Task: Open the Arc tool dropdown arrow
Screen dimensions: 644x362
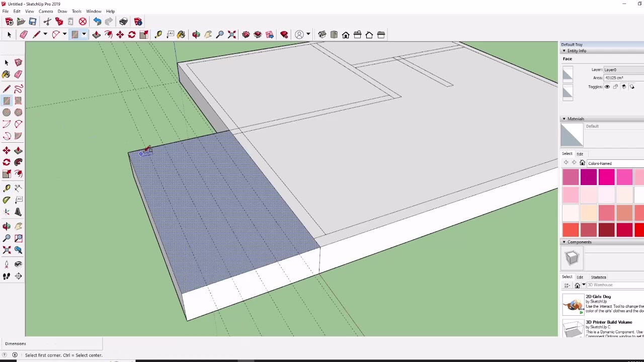Action: [64, 35]
